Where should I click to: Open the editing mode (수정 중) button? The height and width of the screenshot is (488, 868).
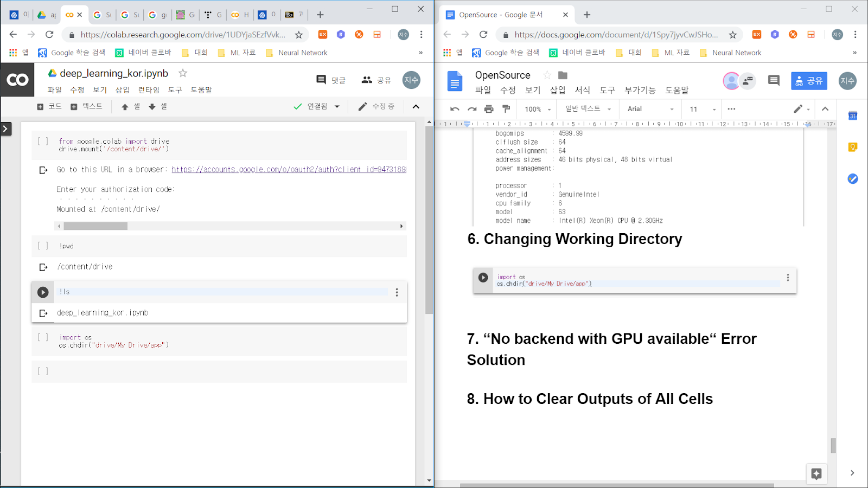[x=376, y=106]
